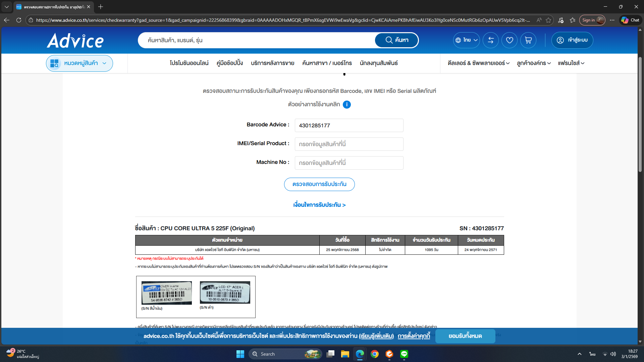Open the warranty conditions link

pyautogui.click(x=319, y=205)
